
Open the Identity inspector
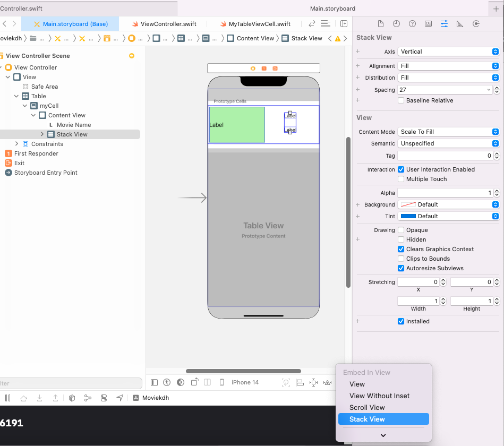(x=428, y=24)
